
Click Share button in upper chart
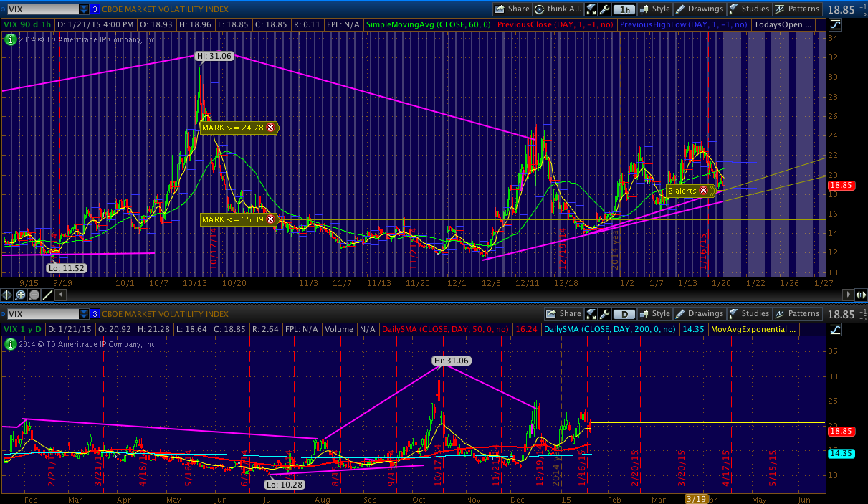[512, 9]
